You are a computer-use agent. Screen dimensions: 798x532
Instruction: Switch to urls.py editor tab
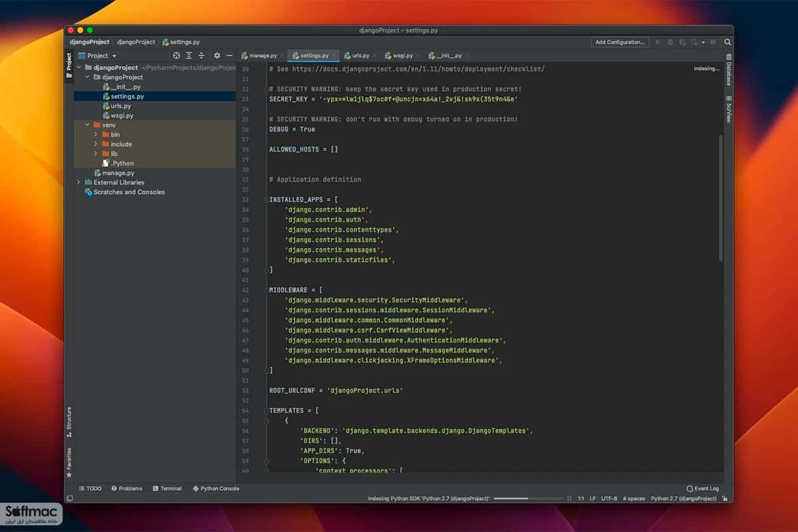pos(360,56)
